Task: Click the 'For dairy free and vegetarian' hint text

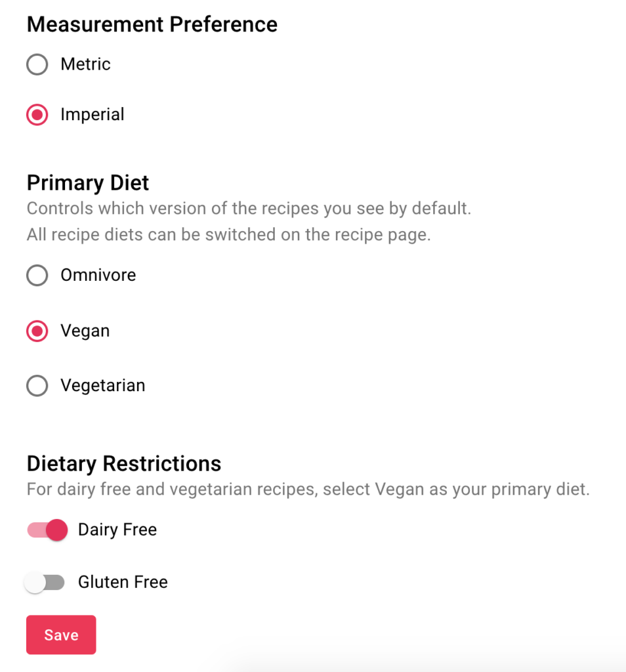Action: pyautogui.click(x=308, y=490)
